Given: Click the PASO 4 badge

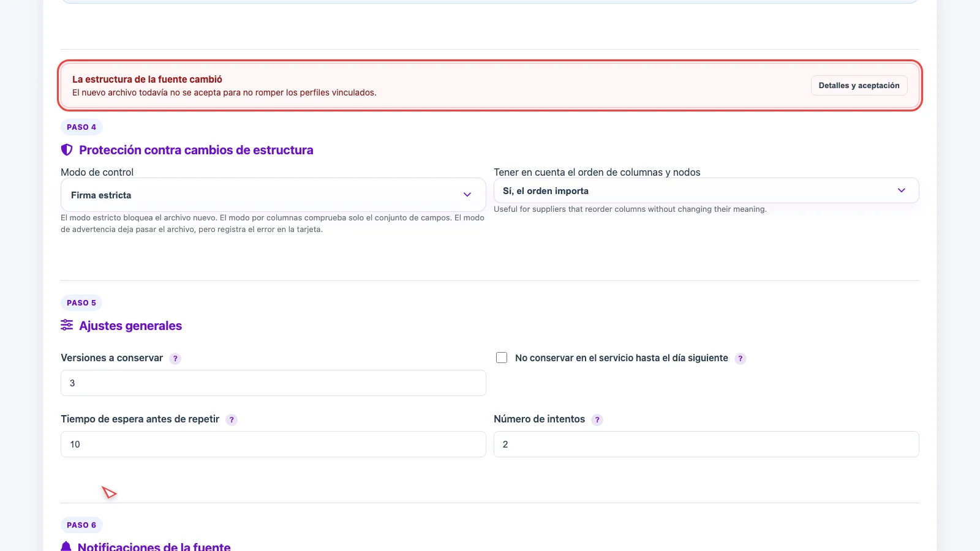Looking at the screenshot, I should click(x=81, y=127).
